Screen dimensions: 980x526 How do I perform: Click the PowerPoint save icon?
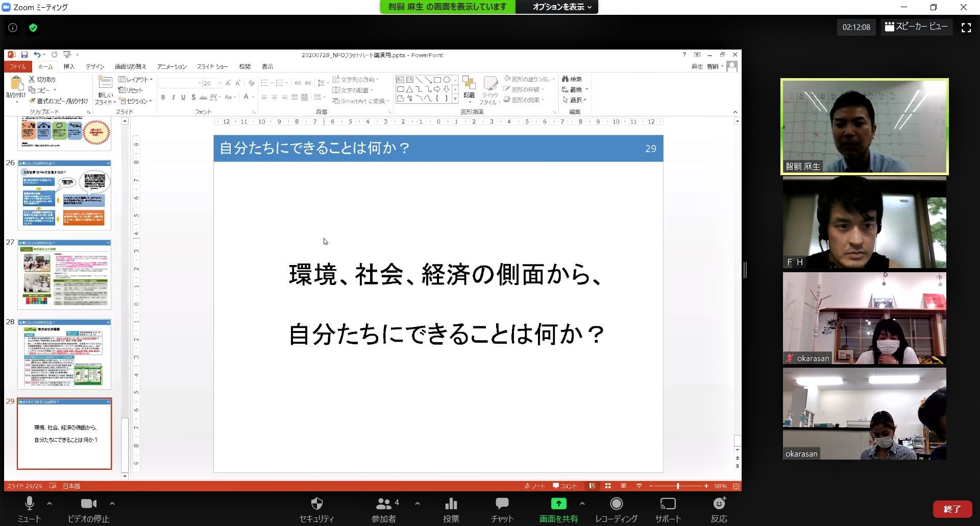tap(24, 55)
